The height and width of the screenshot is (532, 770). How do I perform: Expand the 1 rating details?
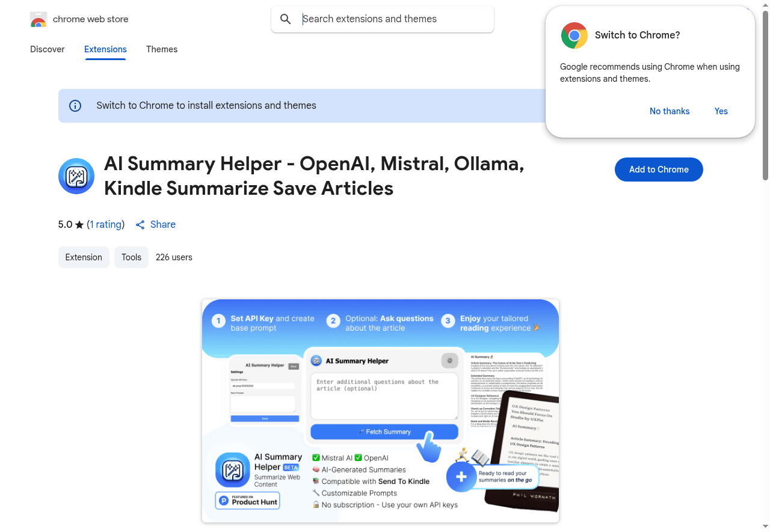(106, 224)
